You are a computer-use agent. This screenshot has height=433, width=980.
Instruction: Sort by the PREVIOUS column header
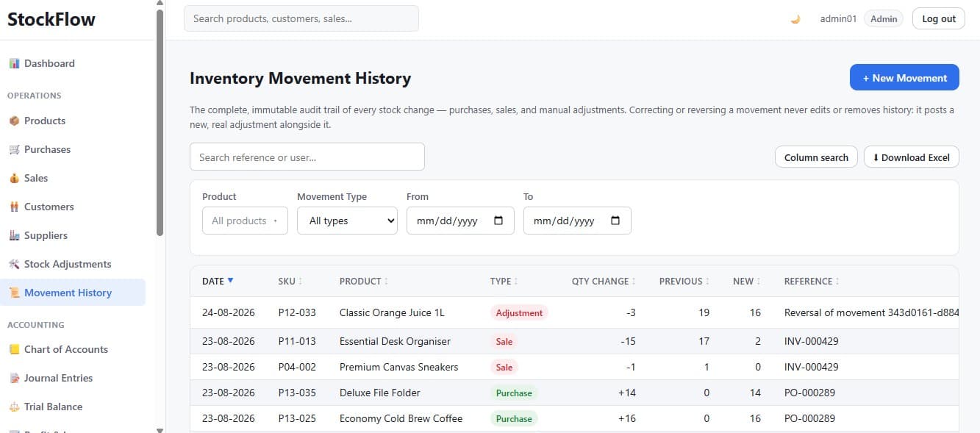pos(684,281)
